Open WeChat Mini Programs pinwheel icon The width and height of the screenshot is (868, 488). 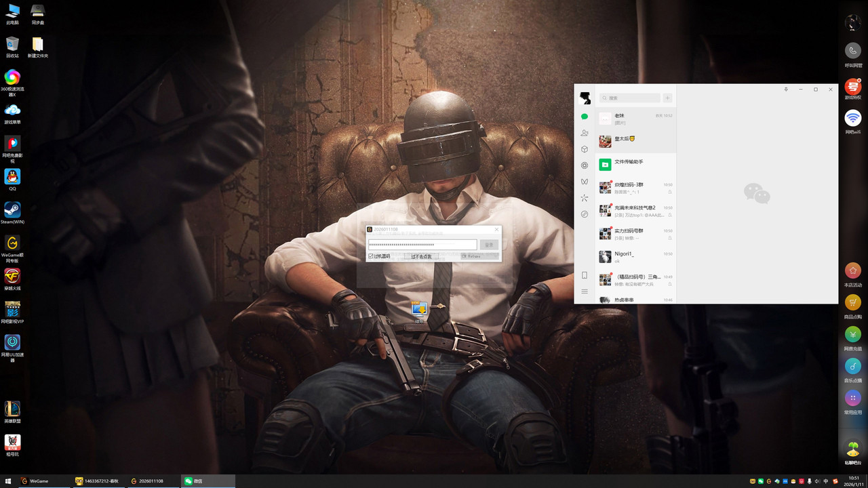(x=585, y=198)
